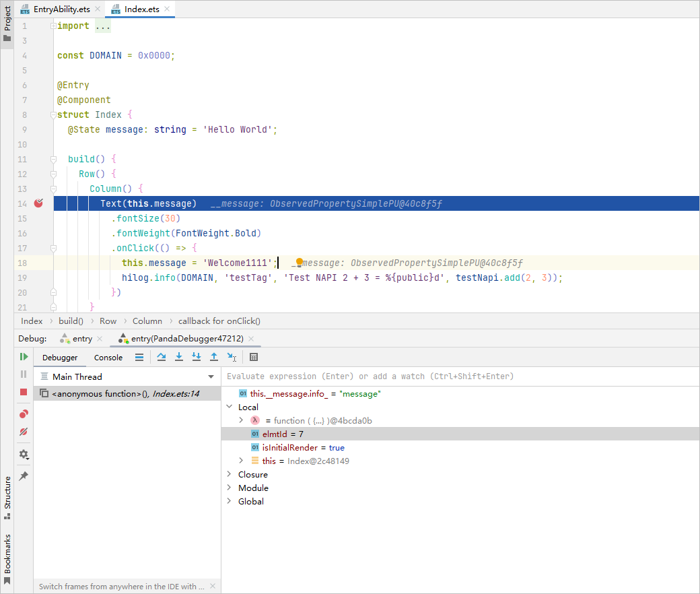
Task: Resume program execution in debugger
Action: (24, 357)
